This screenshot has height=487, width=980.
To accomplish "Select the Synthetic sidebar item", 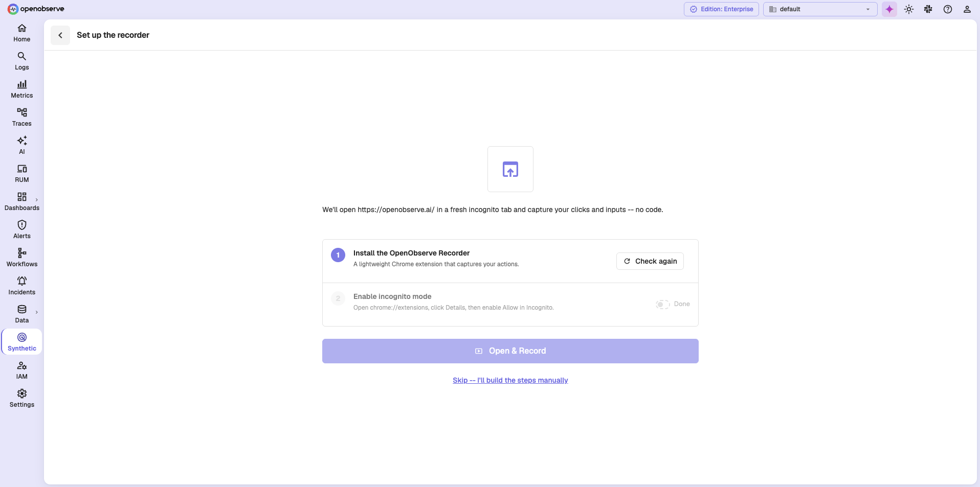I will click(x=22, y=342).
